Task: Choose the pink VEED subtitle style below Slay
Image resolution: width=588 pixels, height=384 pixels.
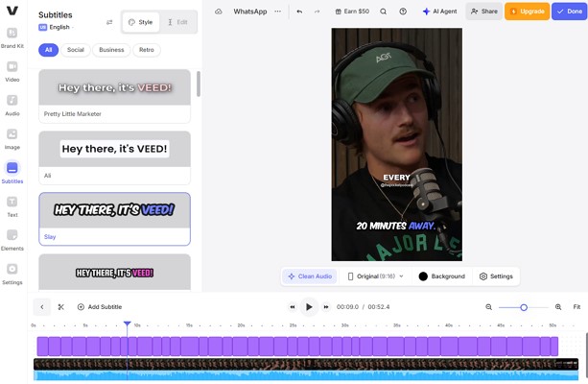Action: click(x=114, y=273)
